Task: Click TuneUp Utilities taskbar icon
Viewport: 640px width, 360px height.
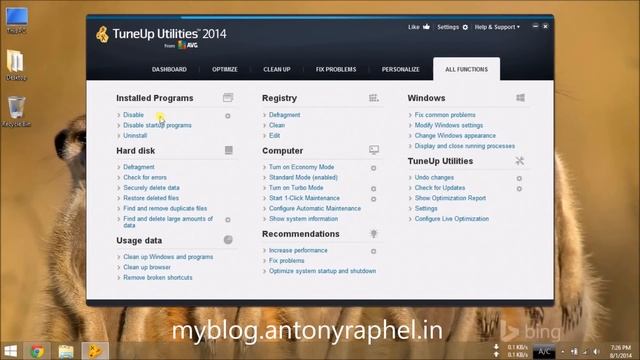Action: click(x=95, y=351)
